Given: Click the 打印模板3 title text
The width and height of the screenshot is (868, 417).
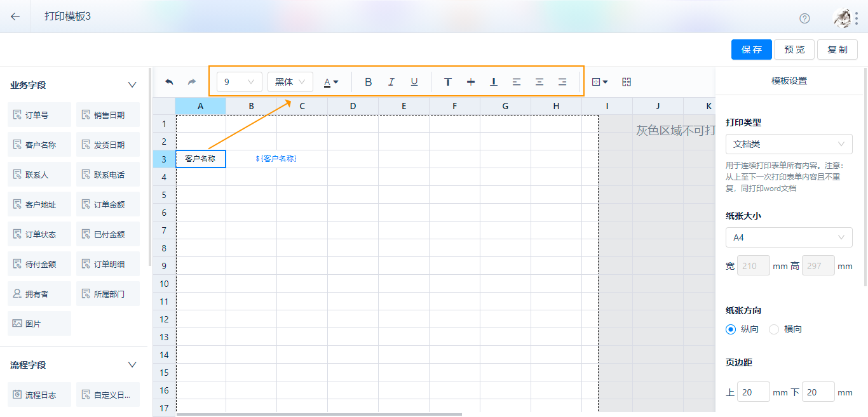Looking at the screenshot, I should click(x=67, y=17).
